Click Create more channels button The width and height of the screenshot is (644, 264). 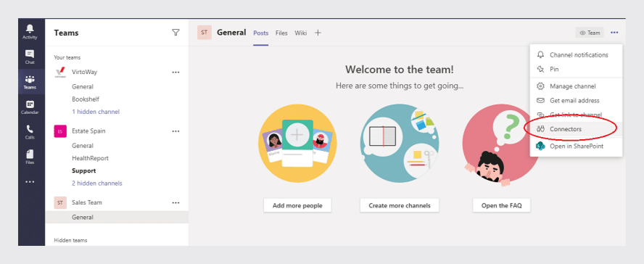[400, 206]
